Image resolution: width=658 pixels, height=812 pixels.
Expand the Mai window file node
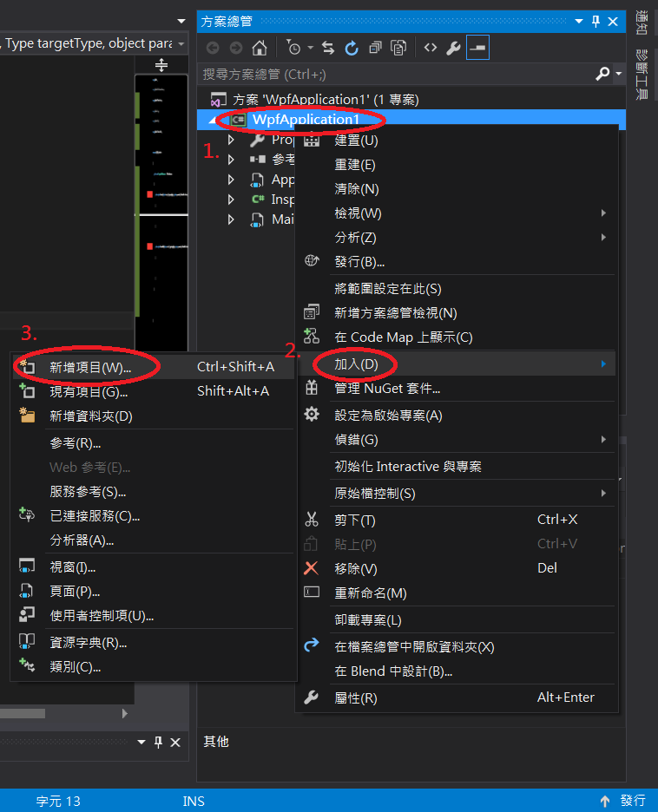[231, 219]
